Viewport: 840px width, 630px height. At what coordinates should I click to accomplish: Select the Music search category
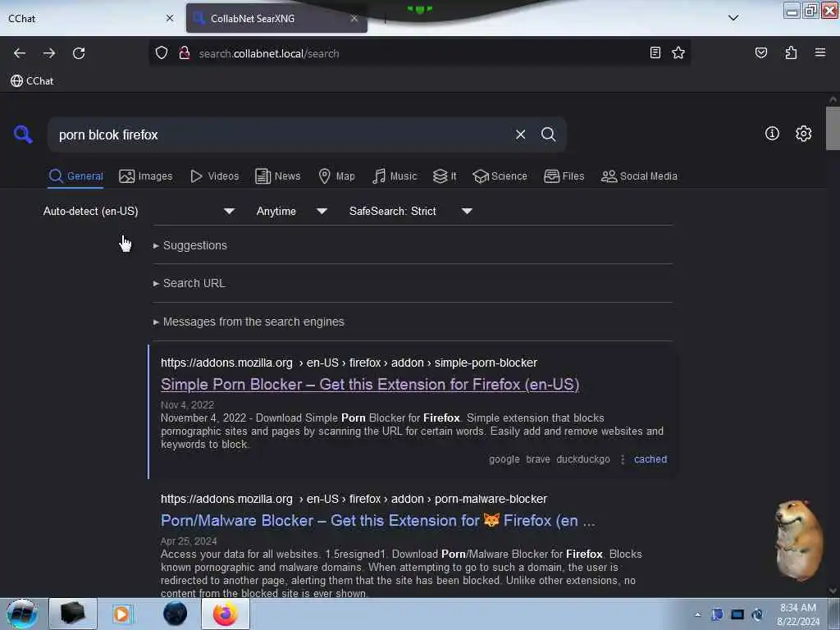395,176
